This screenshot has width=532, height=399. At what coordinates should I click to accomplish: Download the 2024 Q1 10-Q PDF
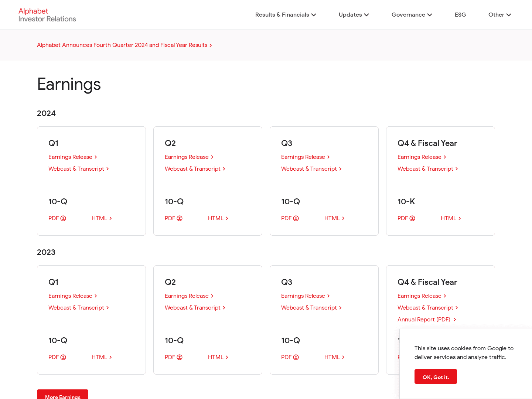point(57,218)
